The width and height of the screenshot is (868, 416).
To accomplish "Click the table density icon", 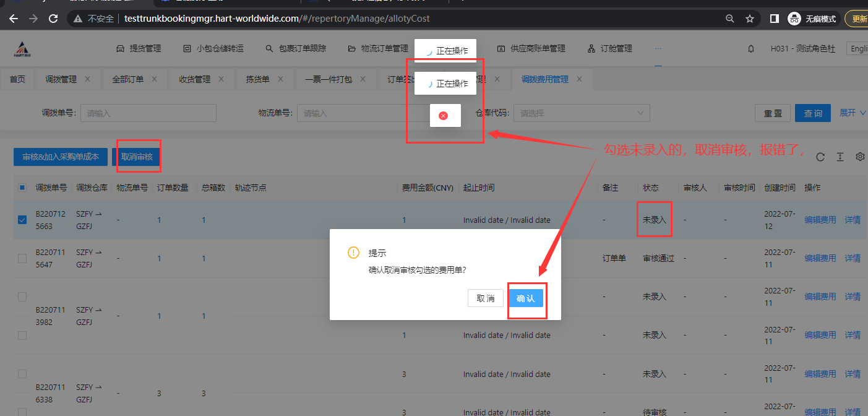I will [840, 157].
